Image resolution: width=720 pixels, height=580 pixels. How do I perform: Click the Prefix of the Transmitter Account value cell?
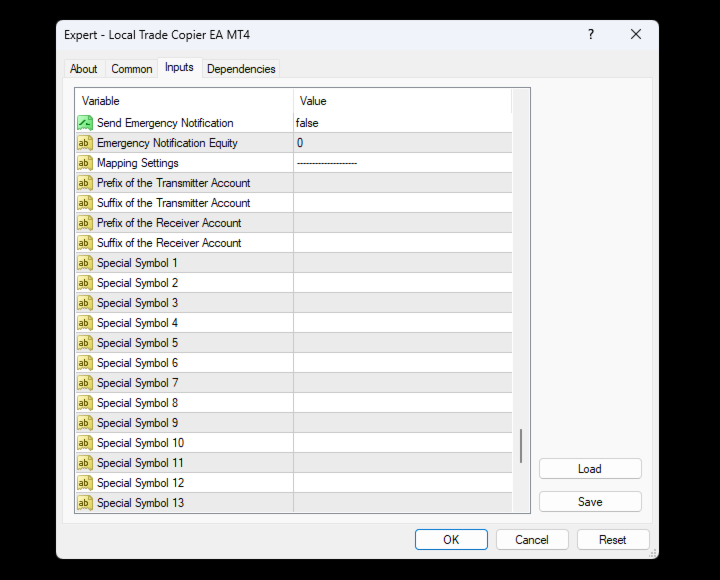tap(403, 183)
